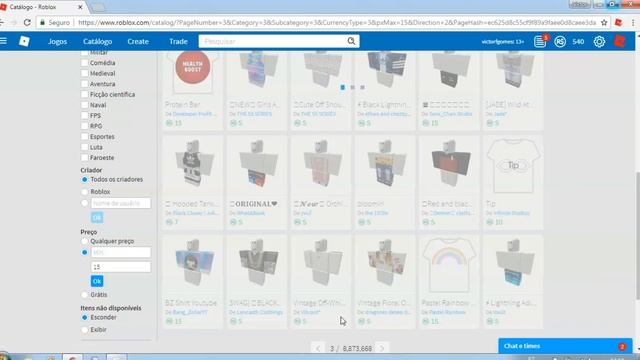
Task: Open the Create menu item
Action: [x=138, y=41]
